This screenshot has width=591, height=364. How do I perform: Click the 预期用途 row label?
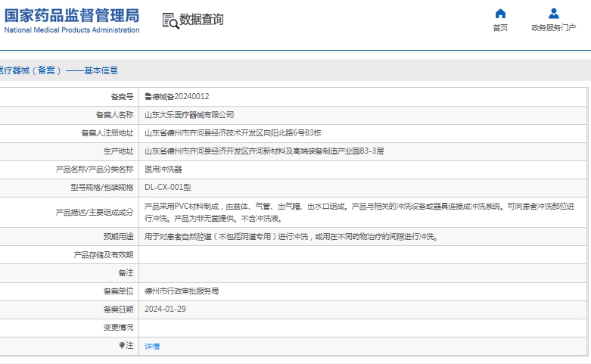pyautogui.click(x=118, y=237)
